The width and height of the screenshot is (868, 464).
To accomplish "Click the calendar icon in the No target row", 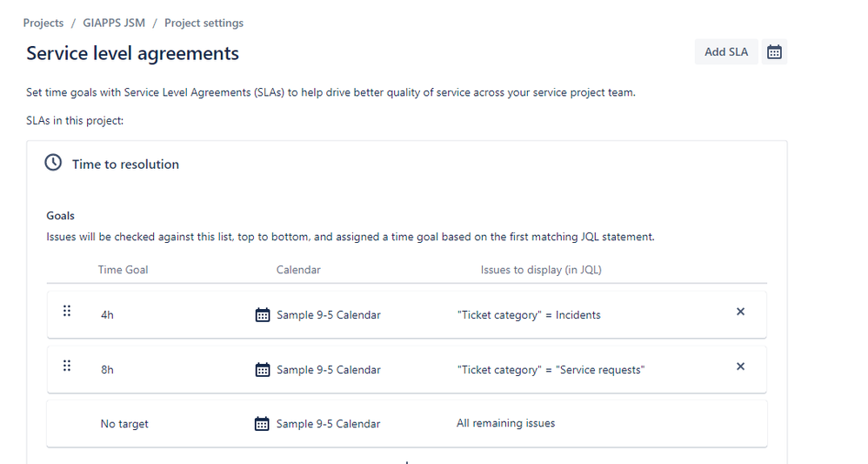I will (x=262, y=424).
